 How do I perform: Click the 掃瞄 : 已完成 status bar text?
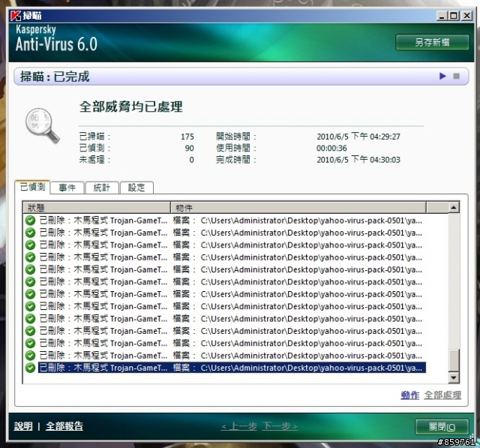[x=55, y=77]
